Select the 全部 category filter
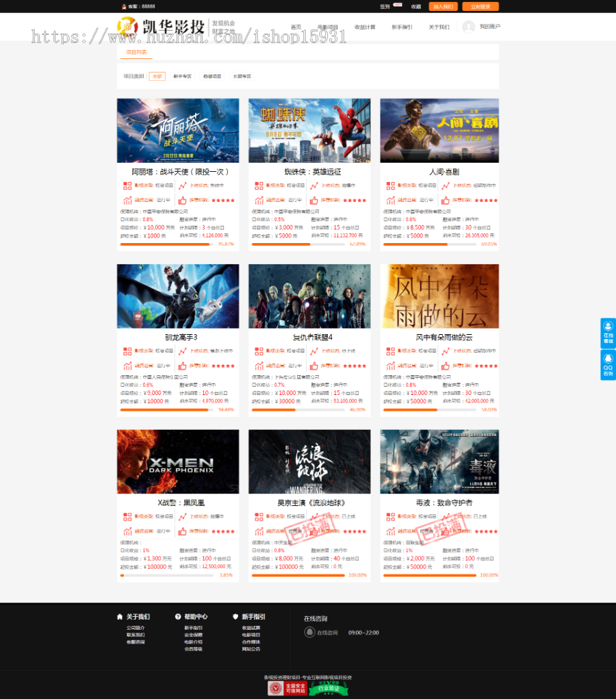This screenshot has width=616, height=699. pos(157,76)
